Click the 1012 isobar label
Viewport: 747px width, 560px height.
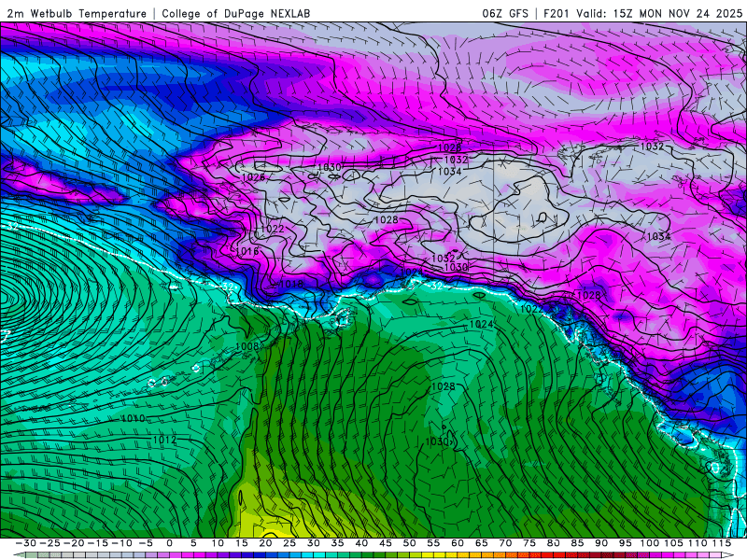(x=164, y=440)
